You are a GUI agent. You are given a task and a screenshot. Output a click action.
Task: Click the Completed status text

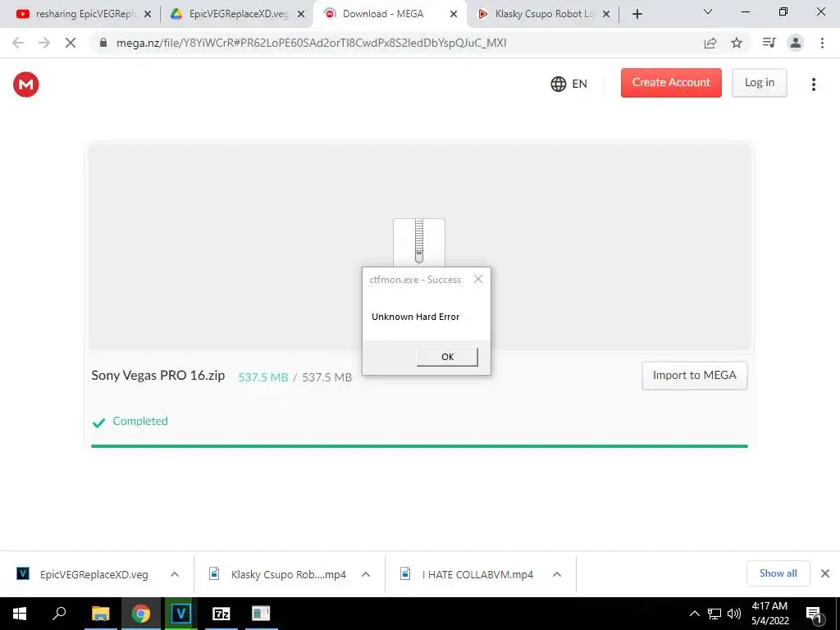140,421
